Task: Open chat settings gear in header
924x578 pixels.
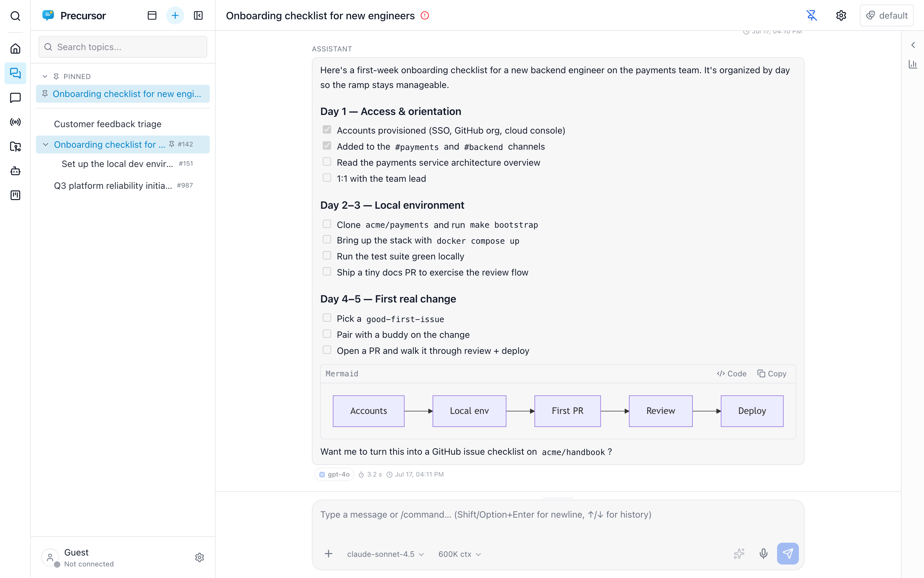Action: tap(841, 15)
